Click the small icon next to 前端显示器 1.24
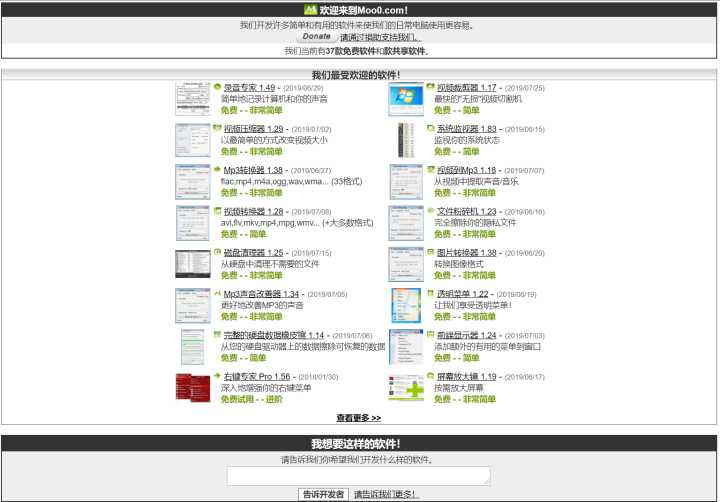 (430, 335)
